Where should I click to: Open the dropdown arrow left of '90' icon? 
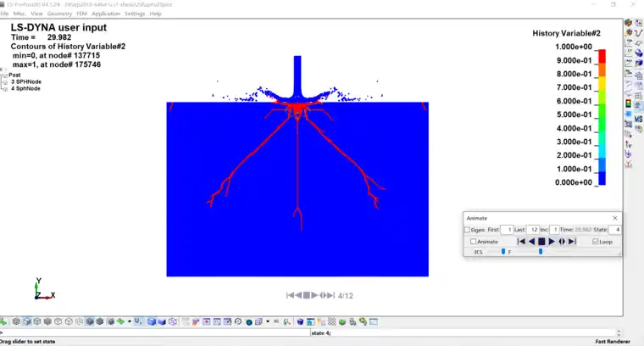268,321
